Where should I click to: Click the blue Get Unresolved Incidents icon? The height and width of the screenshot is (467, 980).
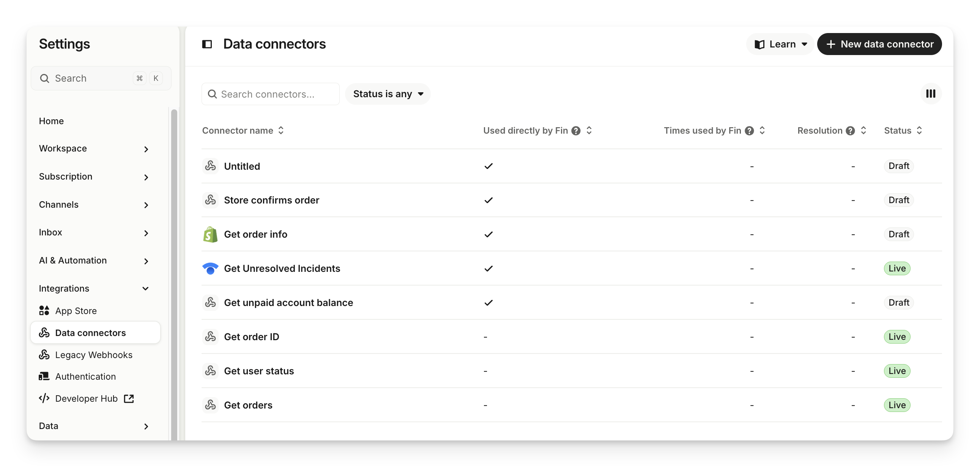(x=210, y=268)
